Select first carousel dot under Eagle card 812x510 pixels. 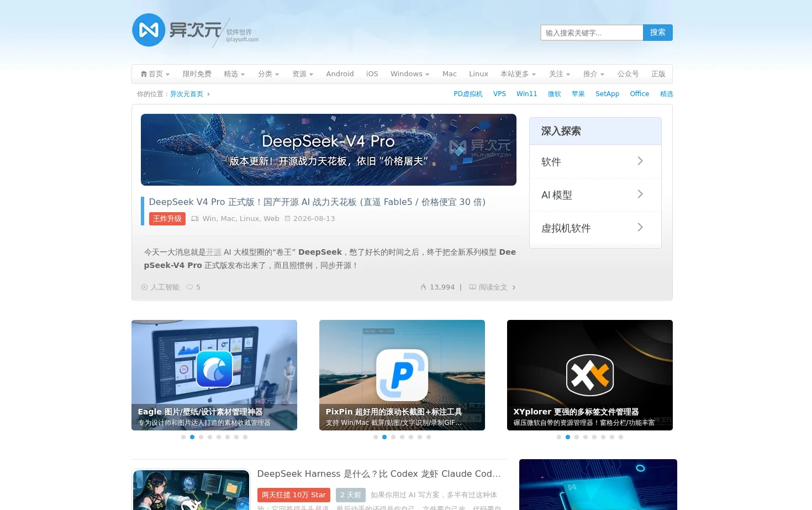pos(183,437)
